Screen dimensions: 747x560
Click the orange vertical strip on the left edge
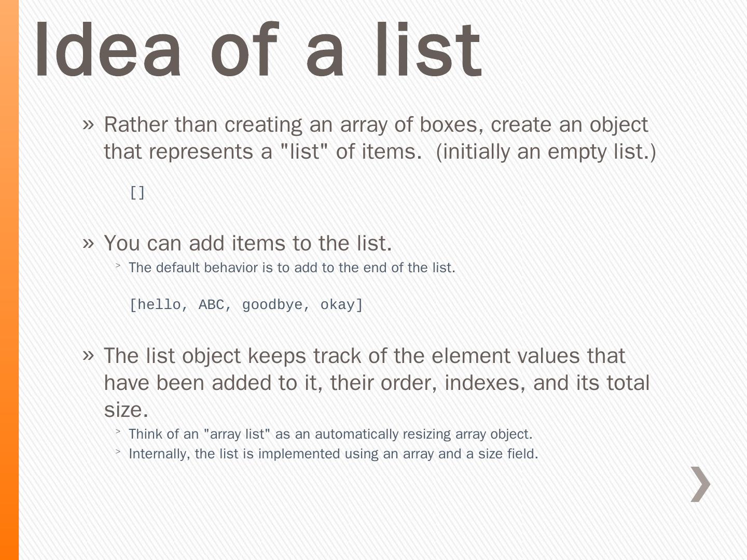coord(9,280)
